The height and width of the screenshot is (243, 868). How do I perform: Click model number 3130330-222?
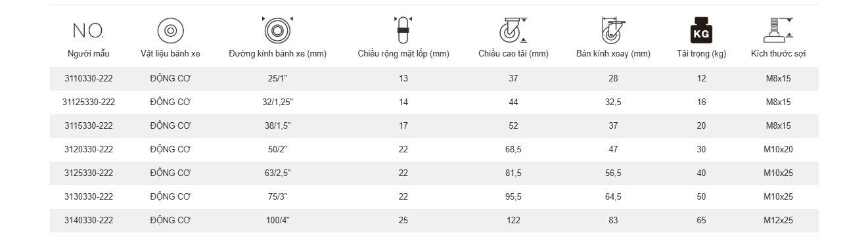pyautogui.click(x=89, y=197)
